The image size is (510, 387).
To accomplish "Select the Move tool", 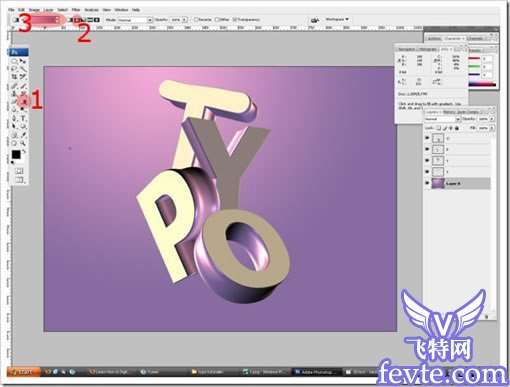I will click(23, 61).
